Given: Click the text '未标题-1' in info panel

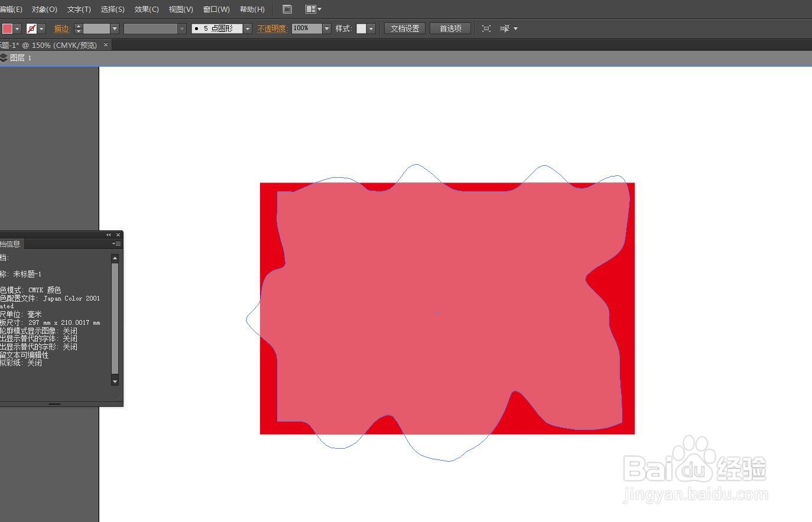Looking at the screenshot, I should tap(27, 274).
